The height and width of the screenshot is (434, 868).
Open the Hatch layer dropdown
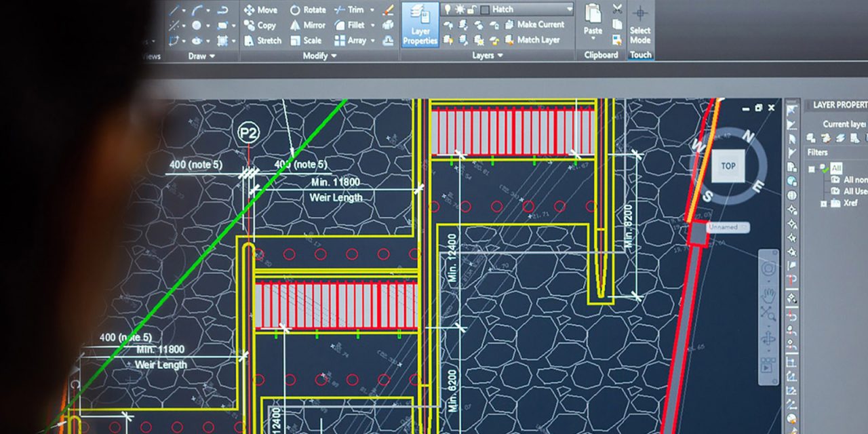tap(570, 8)
